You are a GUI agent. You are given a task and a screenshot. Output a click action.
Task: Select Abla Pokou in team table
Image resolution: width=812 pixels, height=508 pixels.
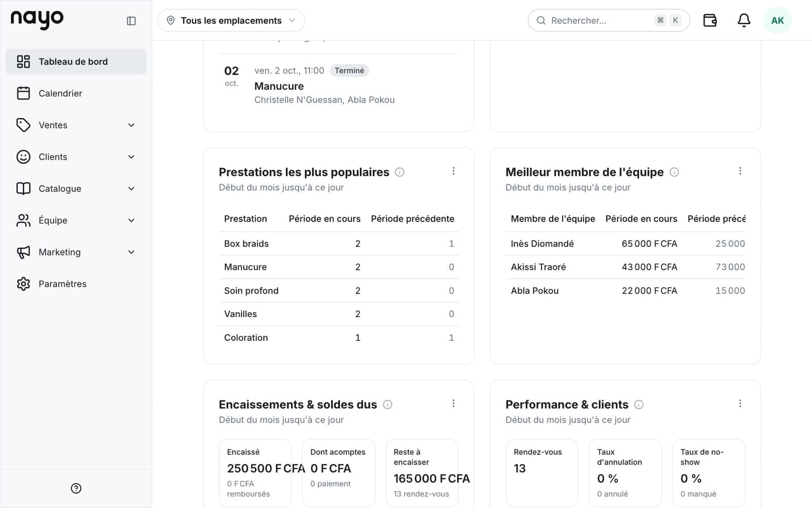[x=625, y=291]
